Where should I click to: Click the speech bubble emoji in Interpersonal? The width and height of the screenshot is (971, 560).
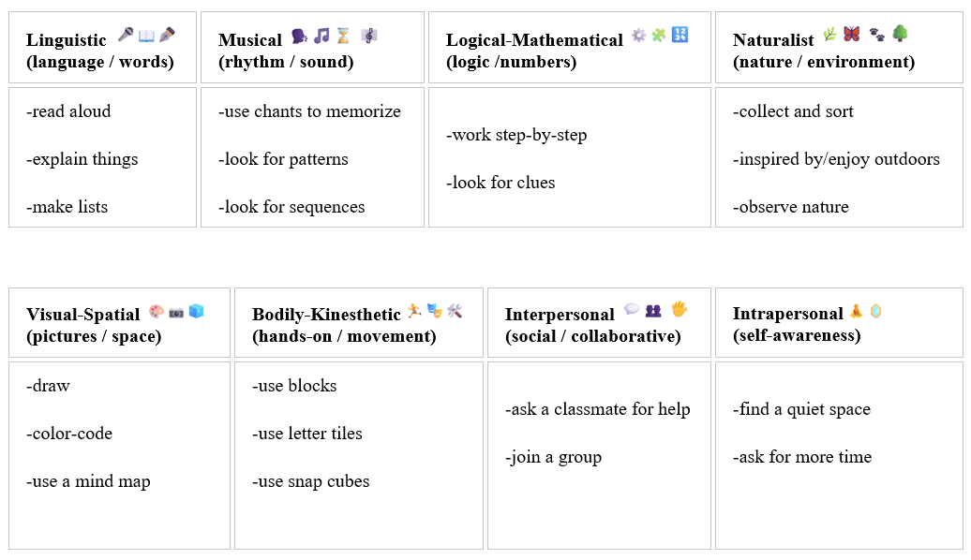pos(632,309)
